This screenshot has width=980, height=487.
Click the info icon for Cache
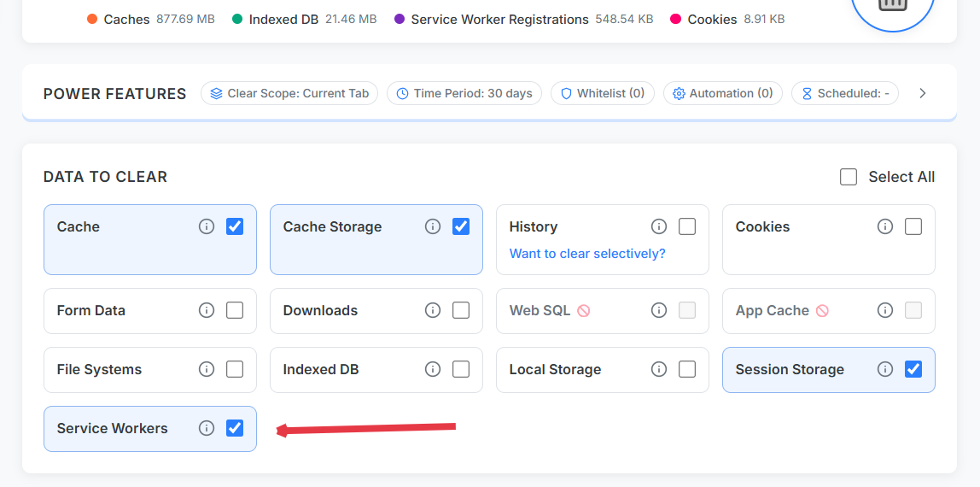pos(207,226)
